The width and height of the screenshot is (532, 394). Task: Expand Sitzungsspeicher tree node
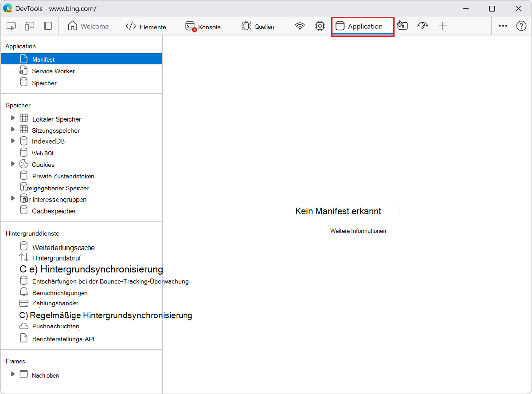[13, 130]
